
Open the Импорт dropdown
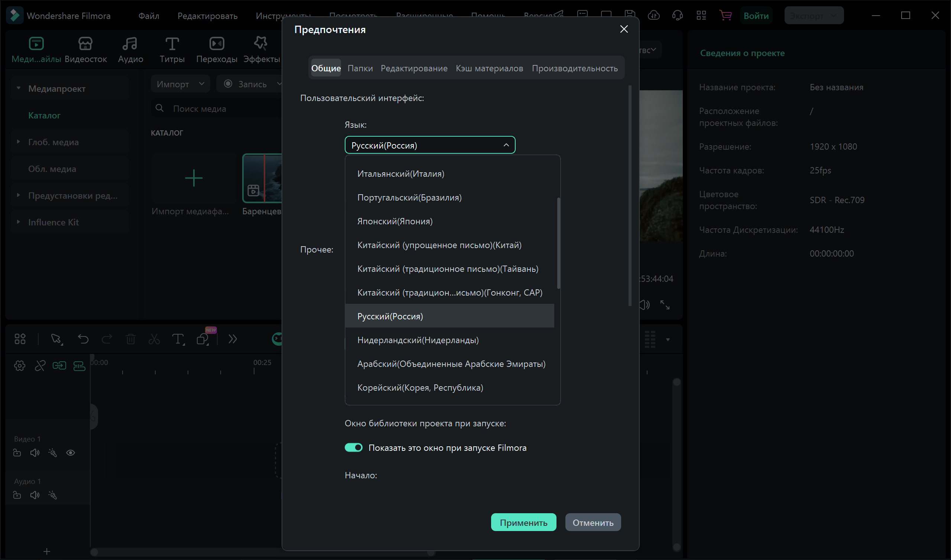coord(181,84)
